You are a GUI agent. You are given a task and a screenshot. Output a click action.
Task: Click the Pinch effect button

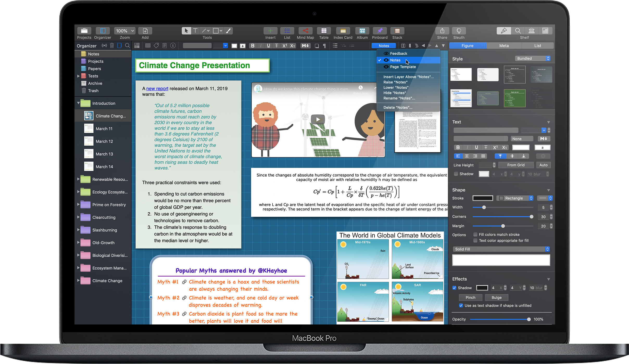(x=470, y=297)
